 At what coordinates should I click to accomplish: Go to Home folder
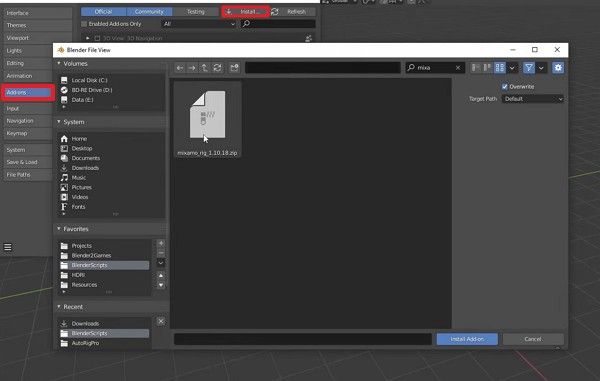79,139
